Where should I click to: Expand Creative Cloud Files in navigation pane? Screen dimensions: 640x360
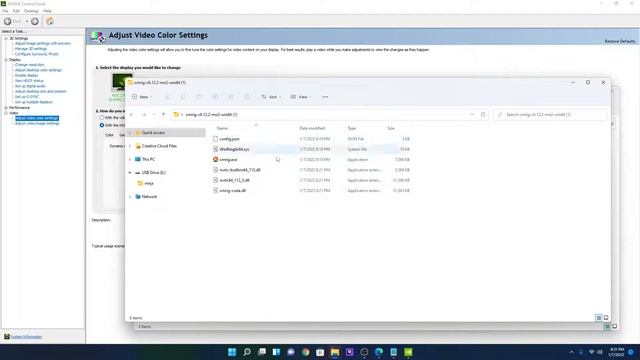[130, 146]
